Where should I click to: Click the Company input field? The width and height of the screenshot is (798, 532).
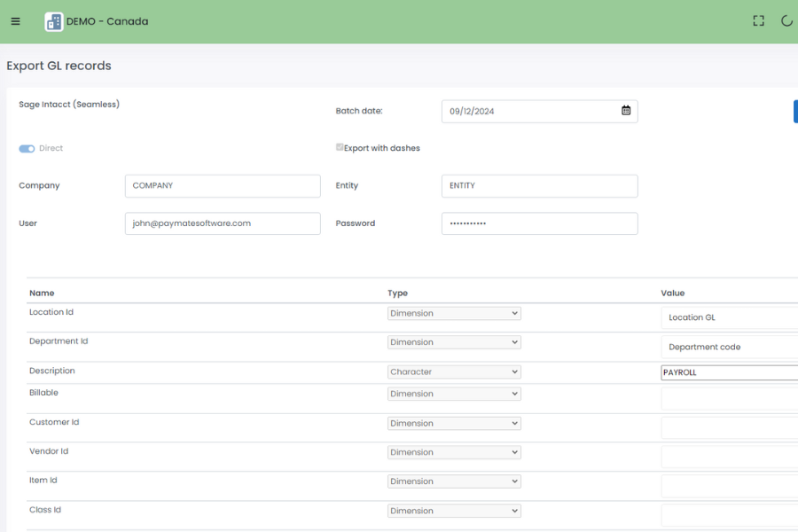tap(223, 186)
